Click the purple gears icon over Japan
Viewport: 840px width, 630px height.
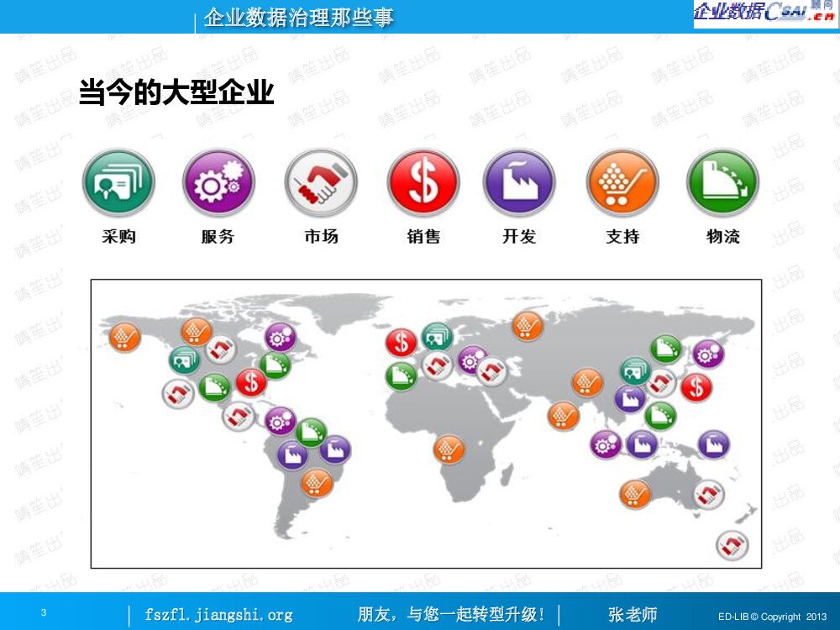[x=708, y=354]
